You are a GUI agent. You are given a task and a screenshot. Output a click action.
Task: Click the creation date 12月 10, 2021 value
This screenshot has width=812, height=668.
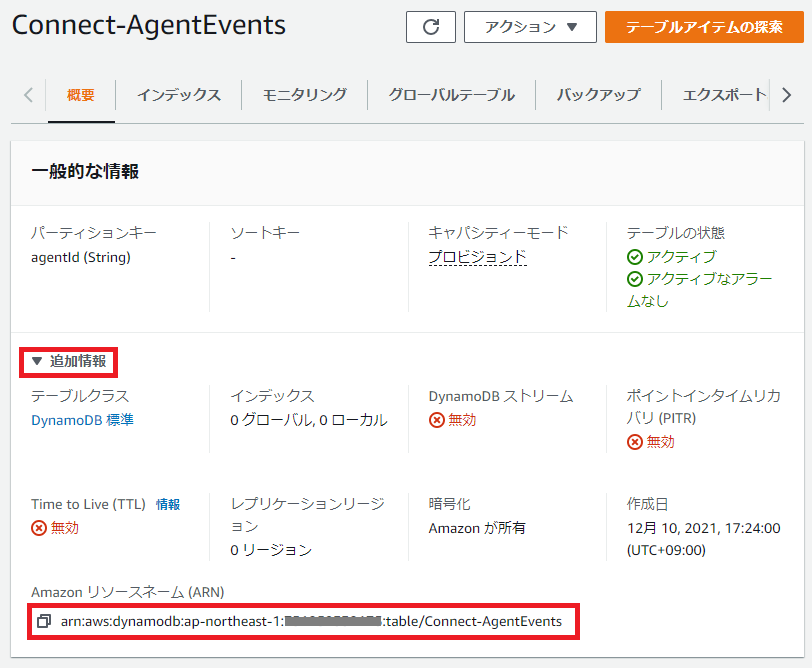tap(703, 539)
